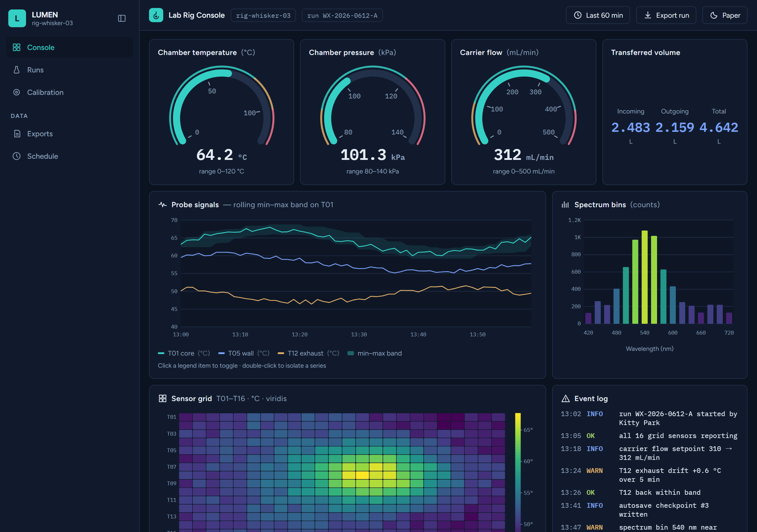Click the chamber temperature gauge arc

pos(221,106)
